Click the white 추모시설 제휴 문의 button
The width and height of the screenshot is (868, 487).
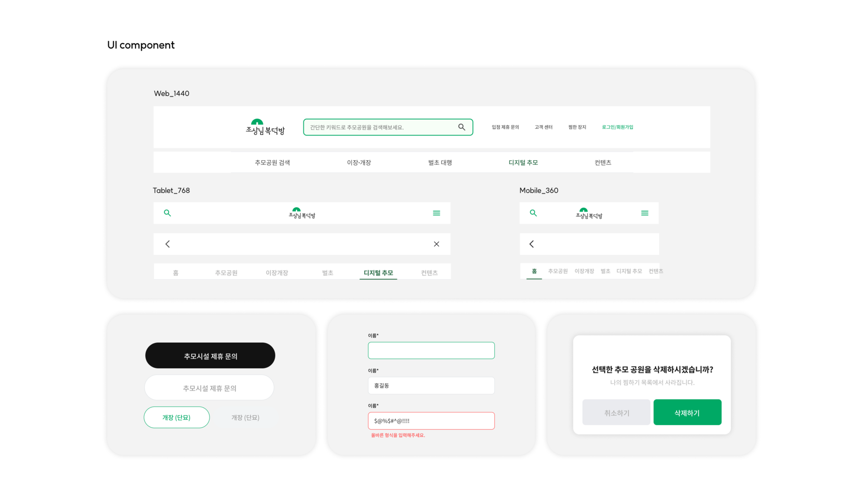[209, 388]
